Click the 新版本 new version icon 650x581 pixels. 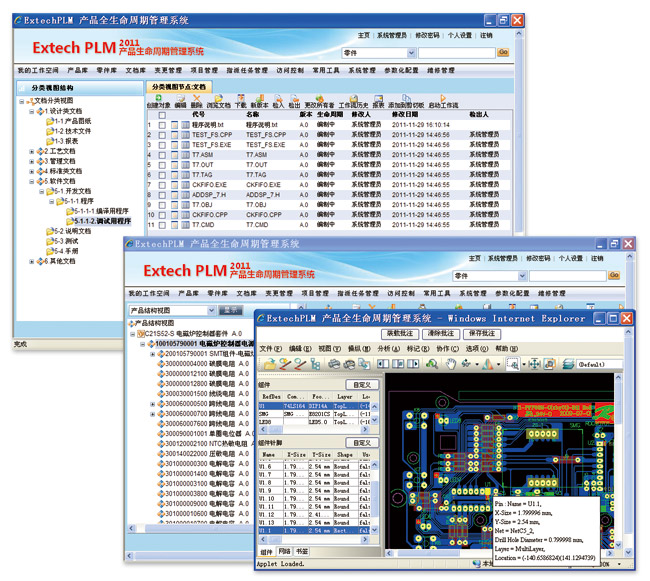(260, 98)
